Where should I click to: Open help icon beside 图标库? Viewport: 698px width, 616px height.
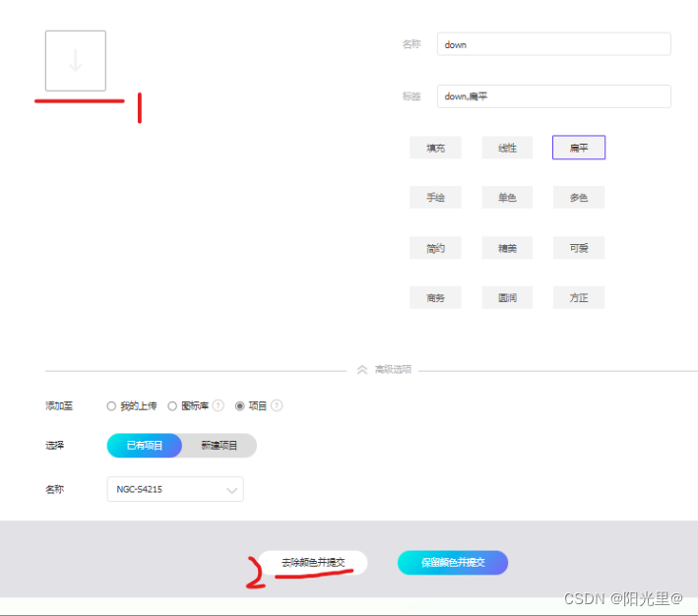click(219, 405)
